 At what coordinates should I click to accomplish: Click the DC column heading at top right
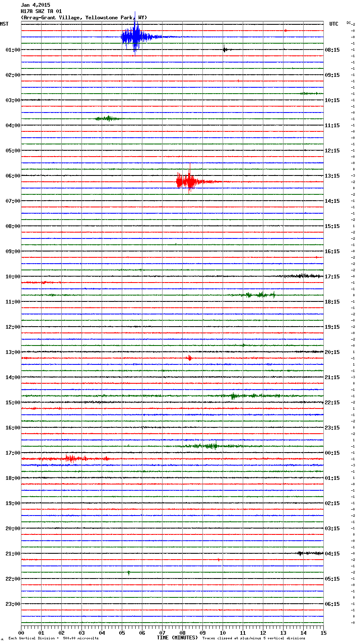tap(349, 23)
